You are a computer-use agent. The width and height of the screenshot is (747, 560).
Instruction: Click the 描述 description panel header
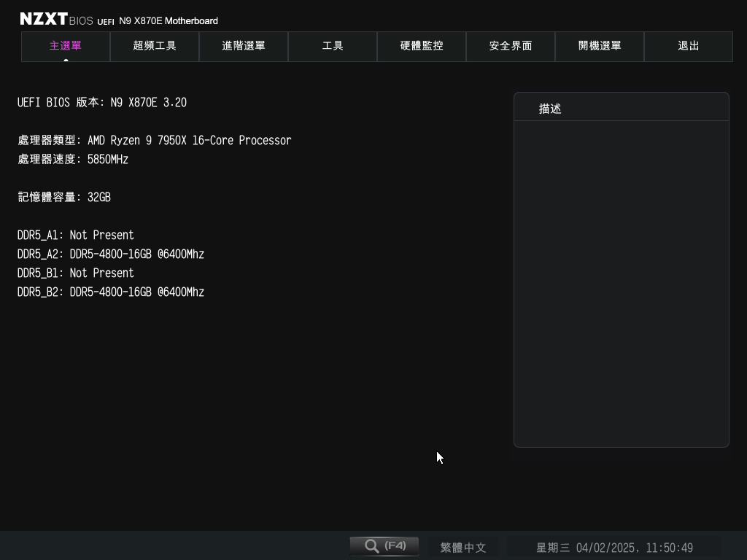[622, 107]
